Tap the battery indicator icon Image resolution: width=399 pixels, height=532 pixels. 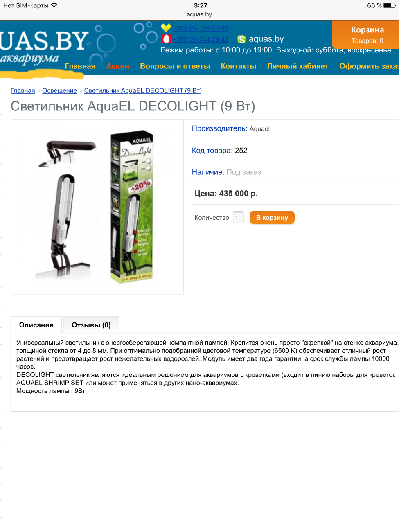pyautogui.click(x=390, y=5)
